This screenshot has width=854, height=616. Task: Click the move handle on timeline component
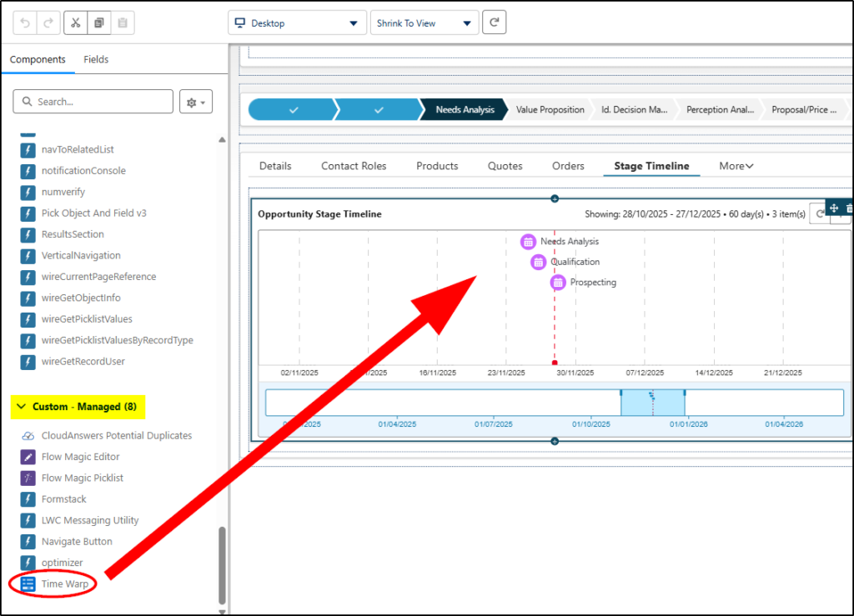833,208
